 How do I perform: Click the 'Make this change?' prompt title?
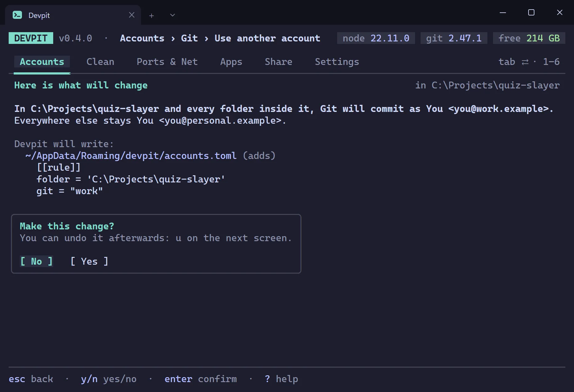[x=67, y=226]
